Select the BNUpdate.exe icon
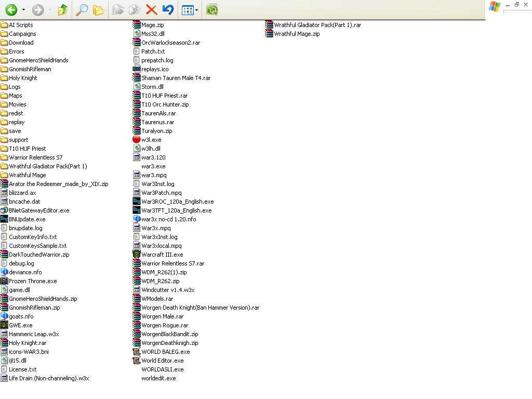This screenshot has width=532, height=399. tap(4, 219)
